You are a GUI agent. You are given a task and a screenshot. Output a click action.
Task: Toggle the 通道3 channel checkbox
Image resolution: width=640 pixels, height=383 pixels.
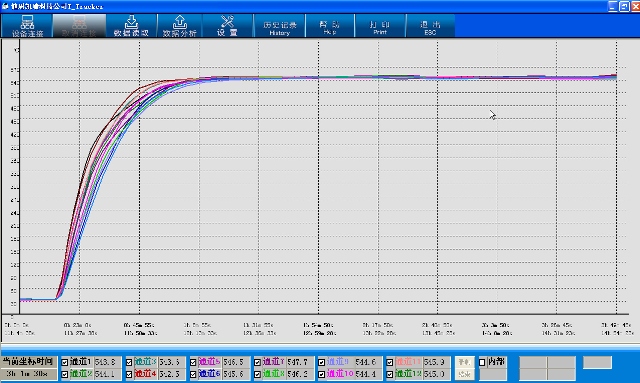coord(129,362)
